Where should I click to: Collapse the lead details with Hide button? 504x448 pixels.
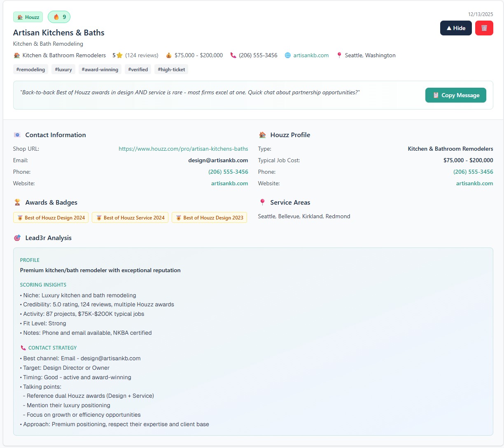[456, 28]
